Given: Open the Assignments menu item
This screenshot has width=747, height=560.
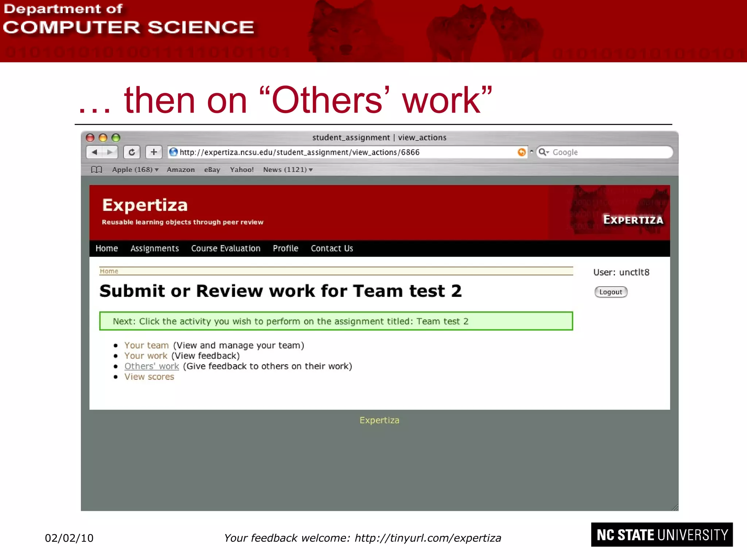Looking at the screenshot, I should 155,248.
